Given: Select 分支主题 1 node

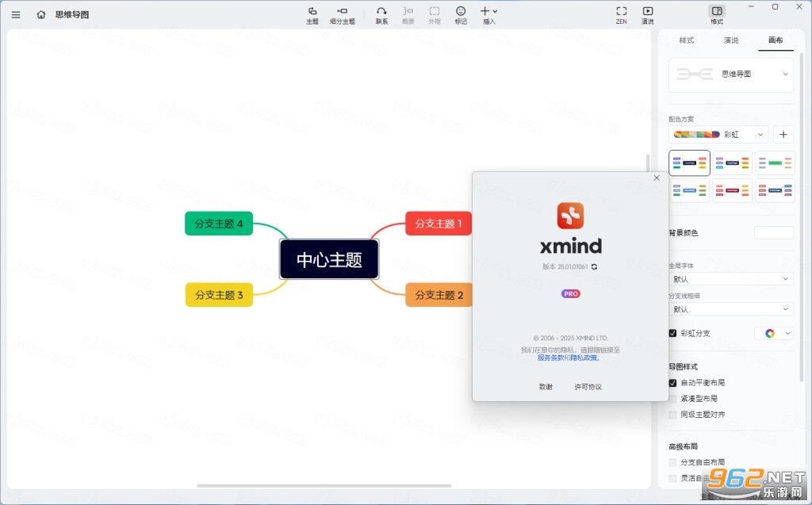Looking at the screenshot, I should click(x=438, y=224).
